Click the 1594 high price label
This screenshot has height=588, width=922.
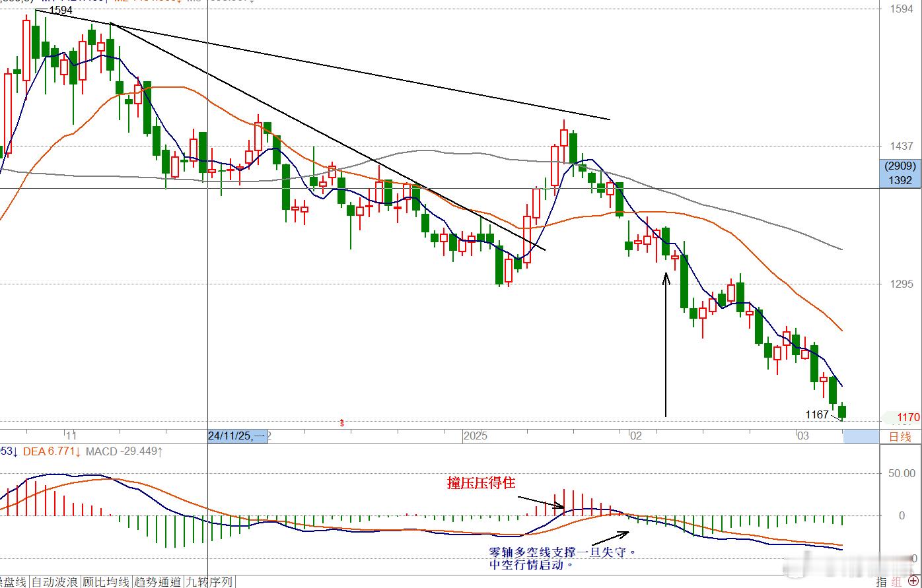point(61,11)
